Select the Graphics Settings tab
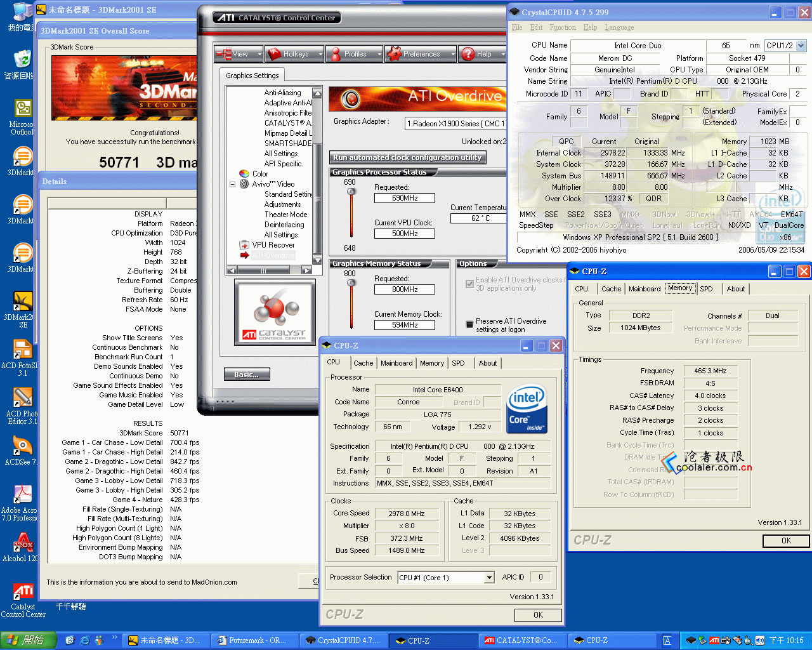Image resolution: width=812 pixels, height=650 pixels. [x=252, y=76]
